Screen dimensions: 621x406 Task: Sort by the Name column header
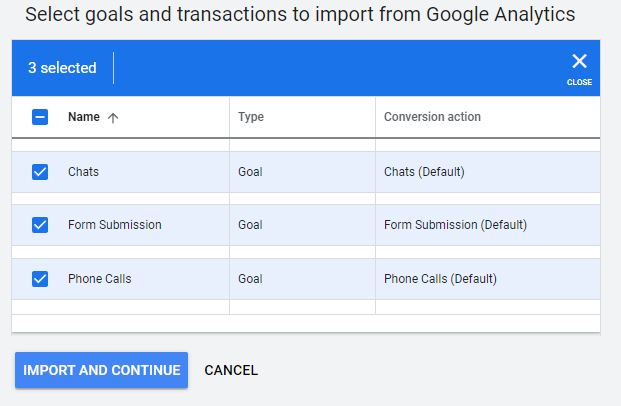click(84, 117)
